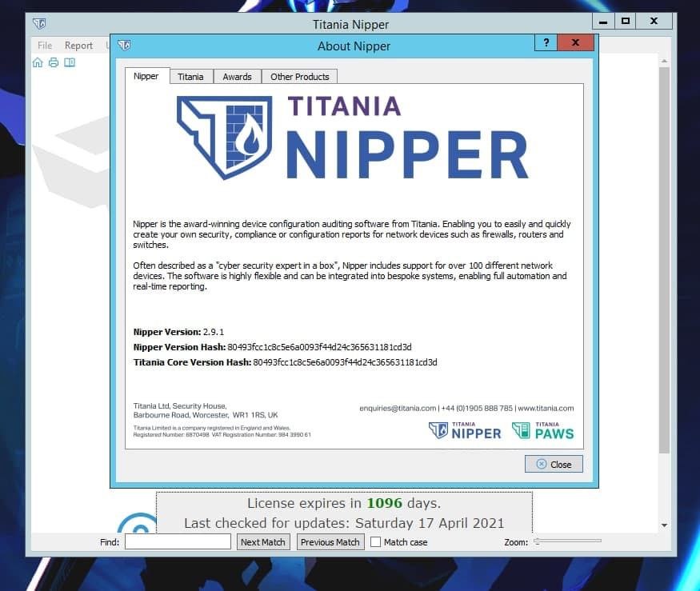Open the Awards tab
The height and width of the screenshot is (591, 700).
point(237,77)
